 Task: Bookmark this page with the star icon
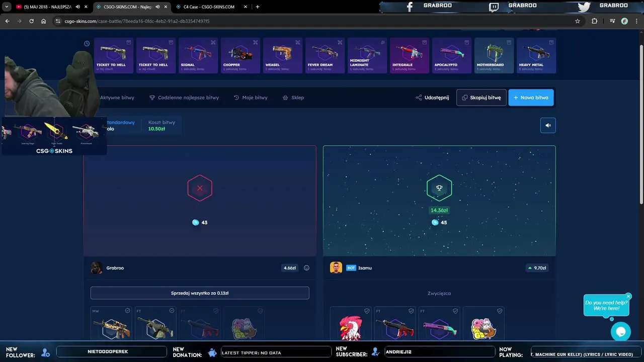578,21
